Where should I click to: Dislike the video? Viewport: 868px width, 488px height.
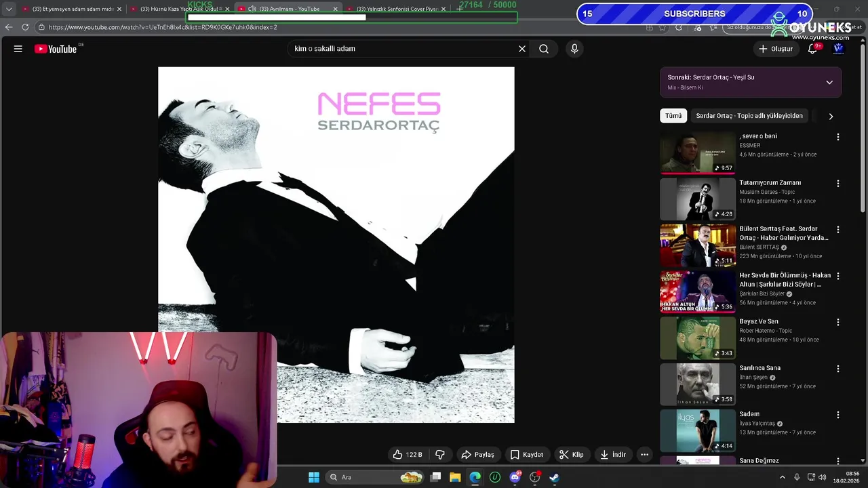pyautogui.click(x=439, y=455)
